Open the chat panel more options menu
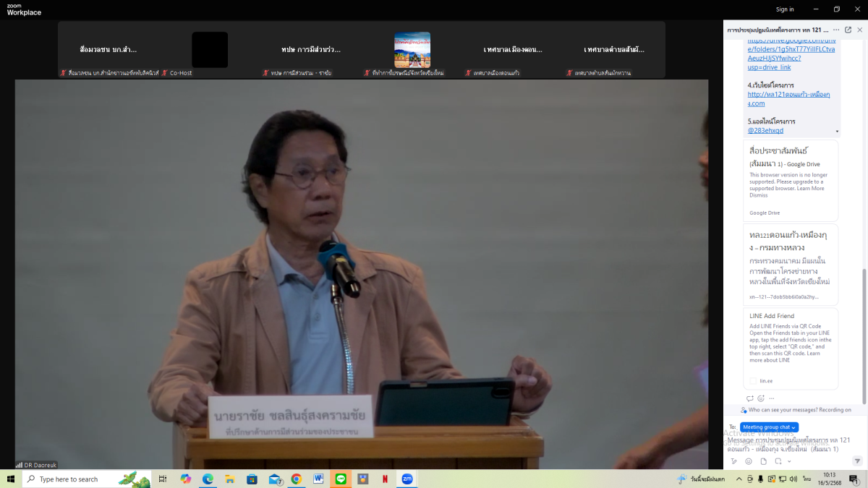The width and height of the screenshot is (868, 488). pyautogui.click(x=836, y=30)
